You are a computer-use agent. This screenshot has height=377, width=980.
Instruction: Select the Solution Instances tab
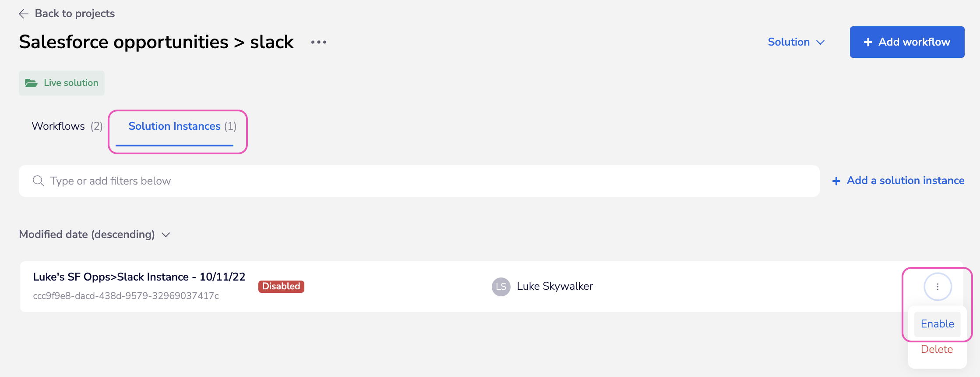pyautogui.click(x=182, y=126)
